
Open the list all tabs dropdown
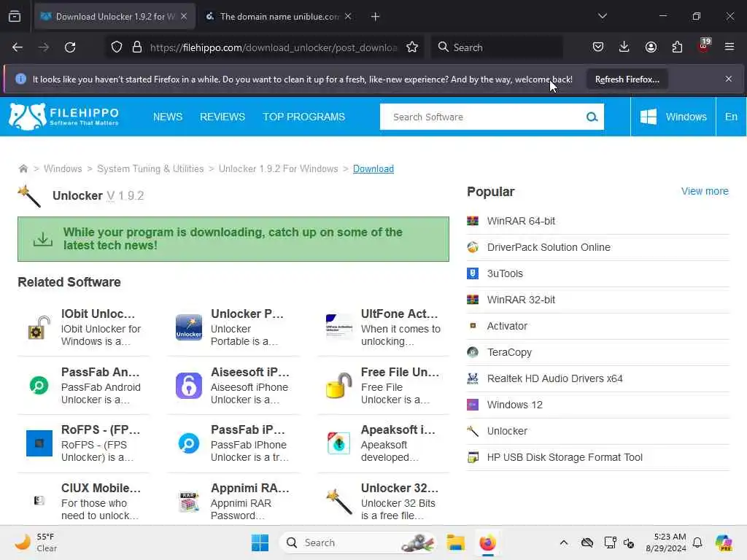click(602, 16)
